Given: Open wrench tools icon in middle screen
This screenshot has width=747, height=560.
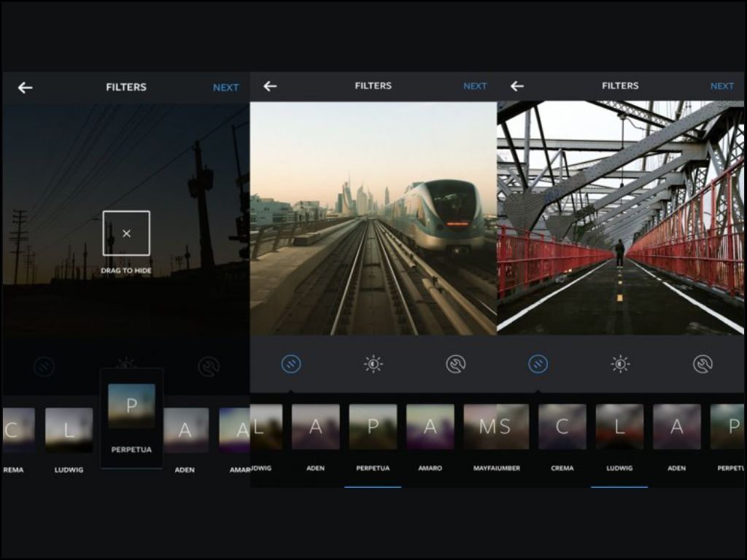Looking at the screenshot, I should point(455,365).
